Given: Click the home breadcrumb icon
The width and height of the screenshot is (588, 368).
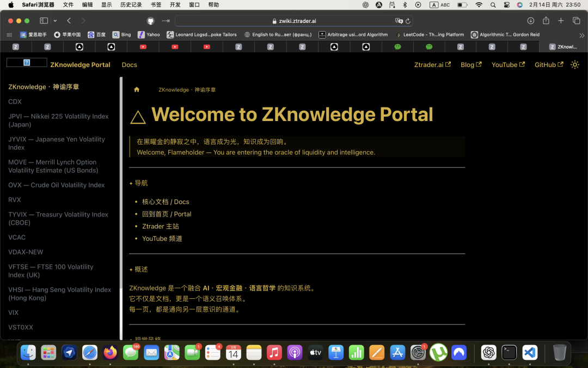Looking at the screenshot, I should 137,89.
